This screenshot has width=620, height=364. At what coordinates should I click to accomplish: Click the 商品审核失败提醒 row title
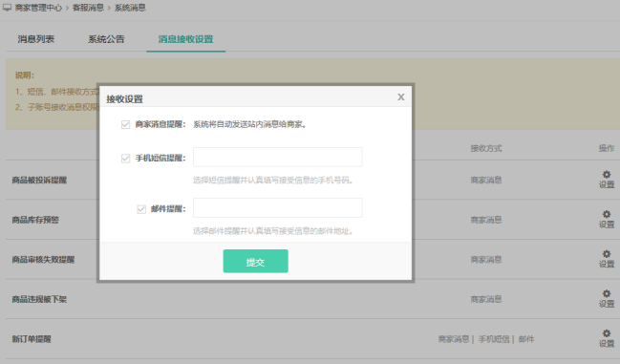coord(43,260)
